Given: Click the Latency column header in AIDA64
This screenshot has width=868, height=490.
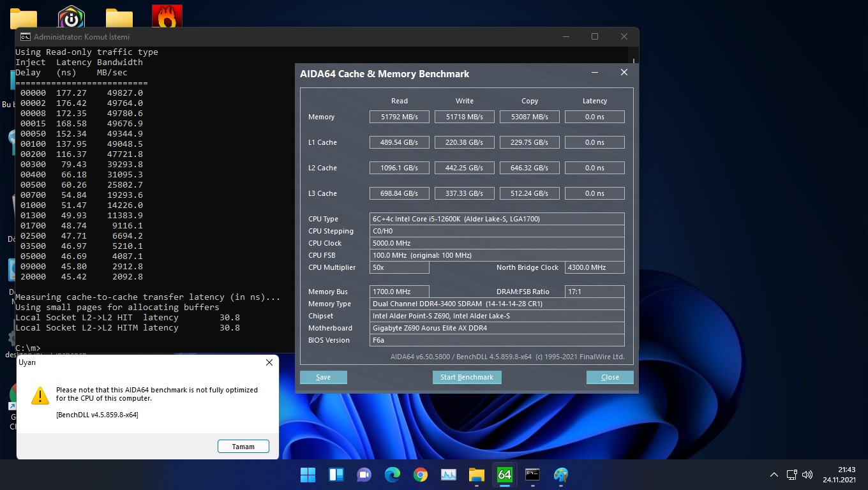Looking at the screenshot, I should pos(595,101).
